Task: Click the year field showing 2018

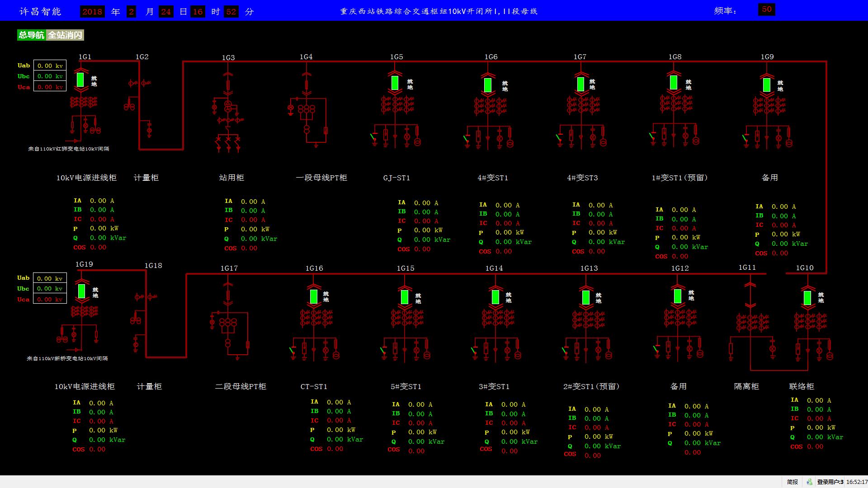Action: 92,12
